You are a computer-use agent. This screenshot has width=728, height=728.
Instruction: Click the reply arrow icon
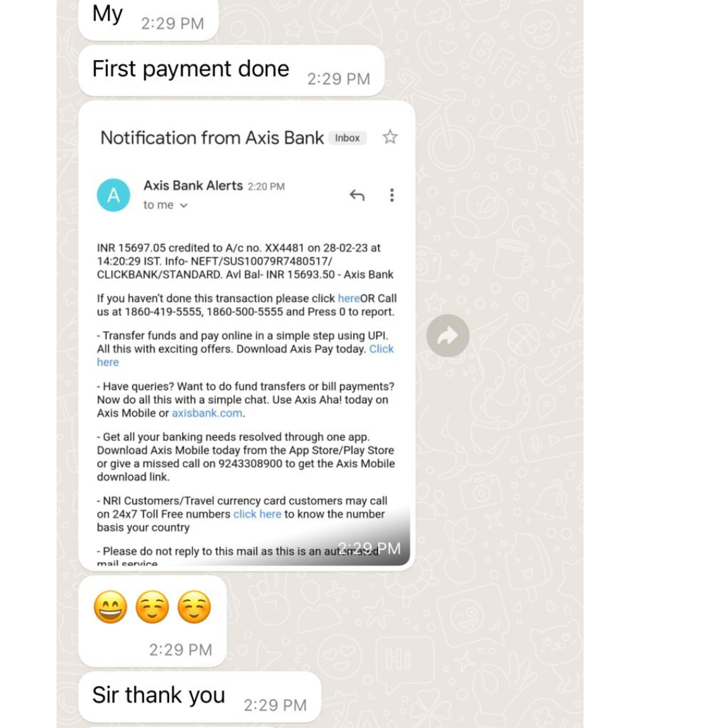(x=357, y=195)
